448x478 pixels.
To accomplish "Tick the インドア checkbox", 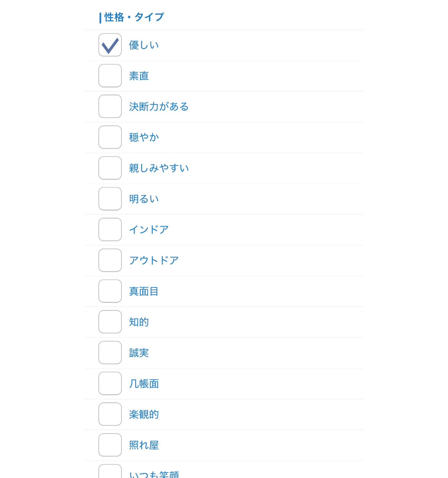I will [x=110, y=230].
